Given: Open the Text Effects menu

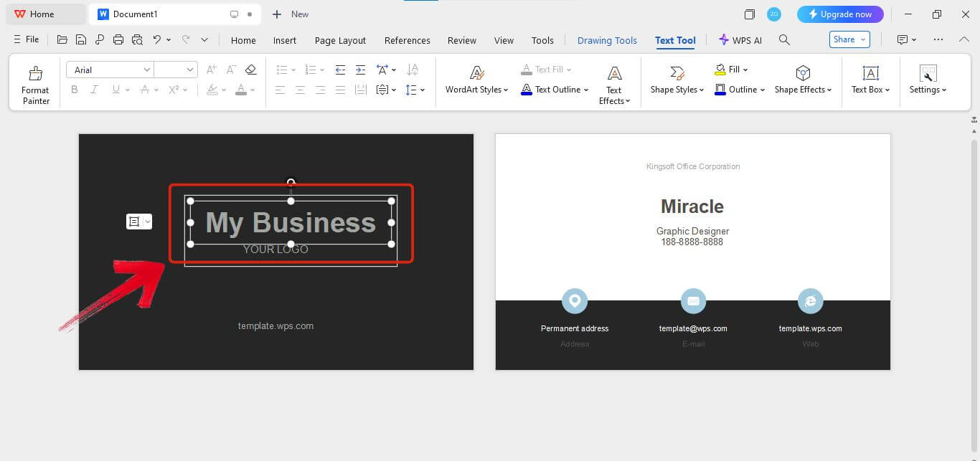Looking at the screenshot, I should [x=614, y=85].
